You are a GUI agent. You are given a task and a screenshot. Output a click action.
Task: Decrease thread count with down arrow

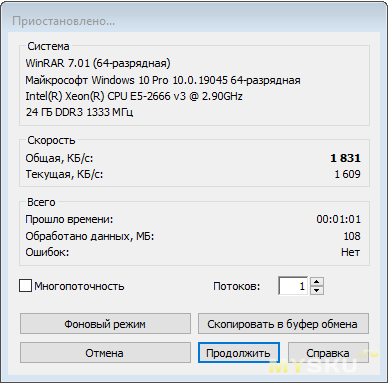pos(317,290)
